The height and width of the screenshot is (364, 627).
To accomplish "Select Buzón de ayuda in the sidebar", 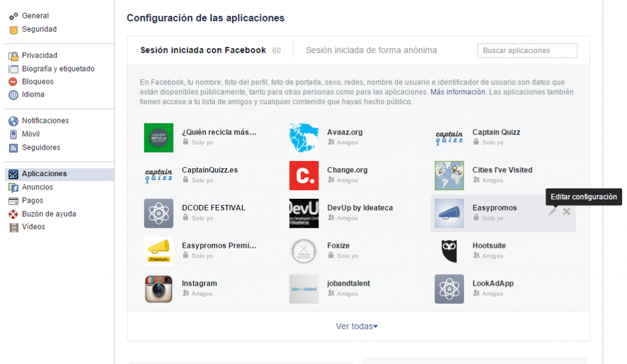I will coord(48,214).
